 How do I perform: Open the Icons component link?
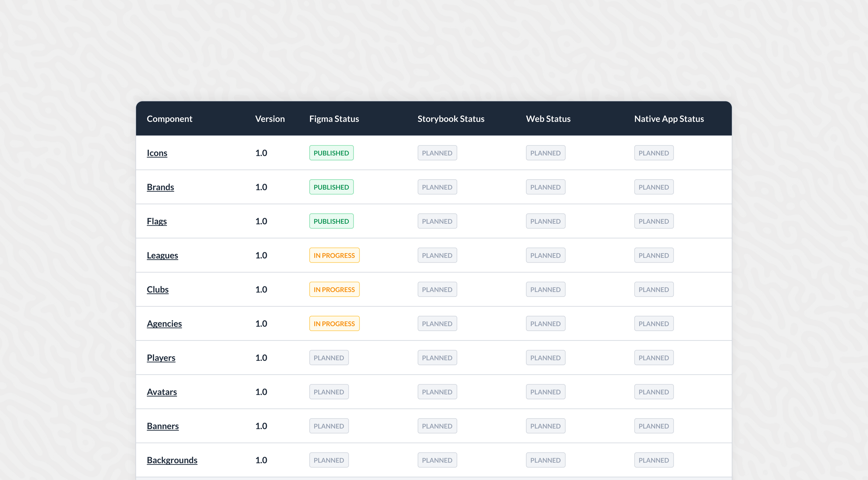click(x=157, y=153)
